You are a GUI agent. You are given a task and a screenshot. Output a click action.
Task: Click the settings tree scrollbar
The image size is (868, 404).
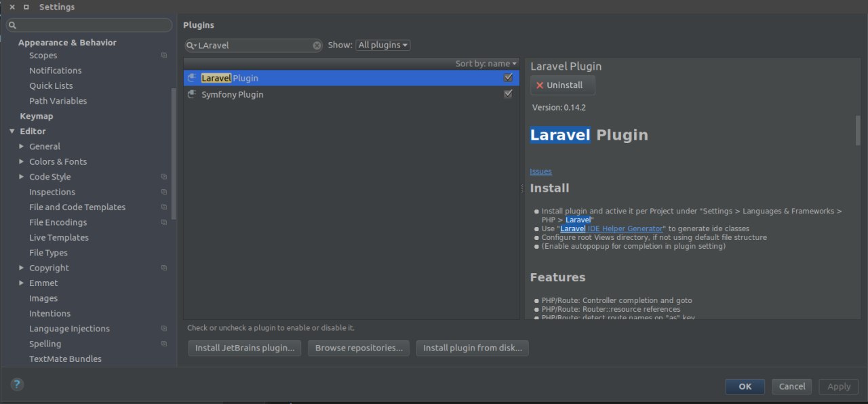click(x=174, y=153)
